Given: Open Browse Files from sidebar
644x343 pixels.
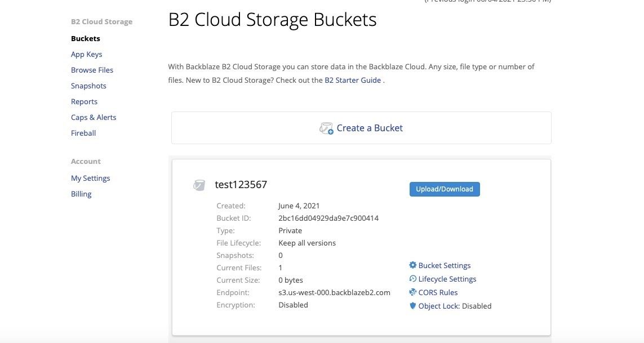Looking at the screenshot, I should (92, 70).
